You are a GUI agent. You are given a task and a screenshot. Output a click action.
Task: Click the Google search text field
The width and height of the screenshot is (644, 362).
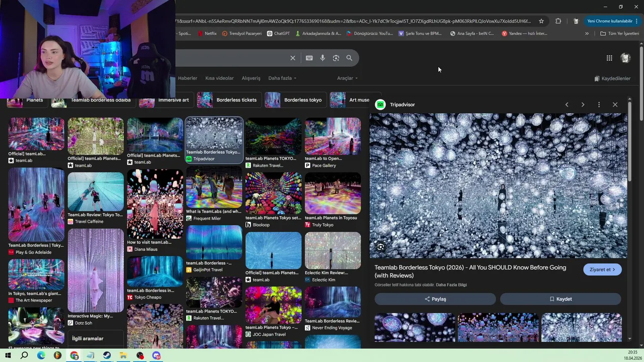230,58
